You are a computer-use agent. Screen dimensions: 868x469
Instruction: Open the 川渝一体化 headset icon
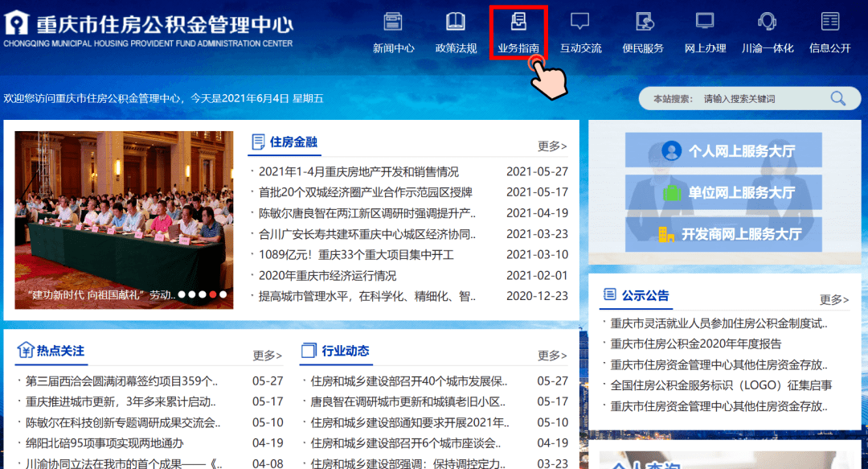[768, 22]
